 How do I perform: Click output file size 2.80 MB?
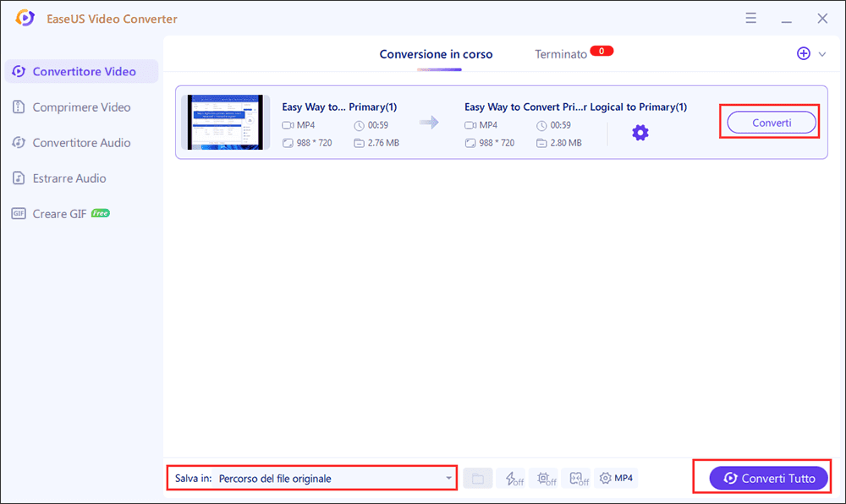coord(566,143)
